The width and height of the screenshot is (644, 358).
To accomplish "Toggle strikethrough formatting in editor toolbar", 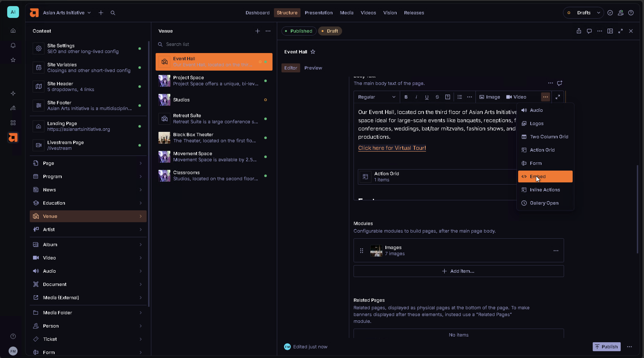I will 437,97.
